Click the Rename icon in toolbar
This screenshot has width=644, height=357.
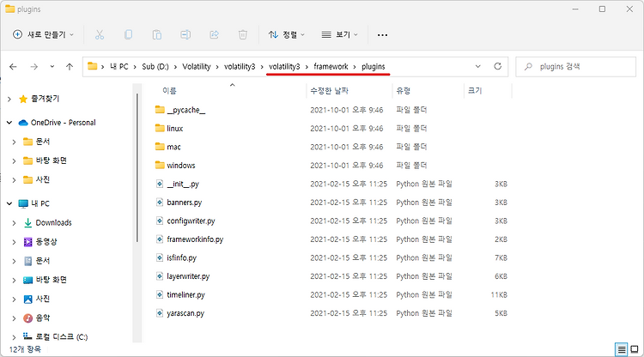tap(185, 35)
